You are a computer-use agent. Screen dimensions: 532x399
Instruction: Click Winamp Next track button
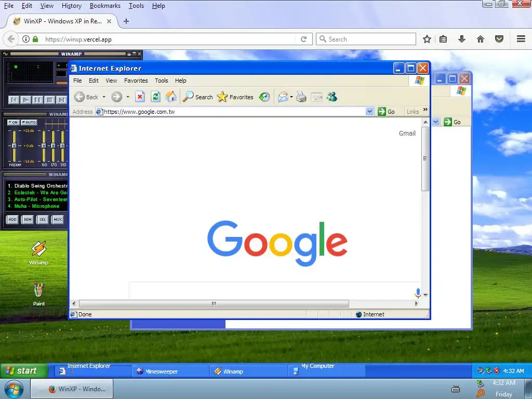pos(61,100)
